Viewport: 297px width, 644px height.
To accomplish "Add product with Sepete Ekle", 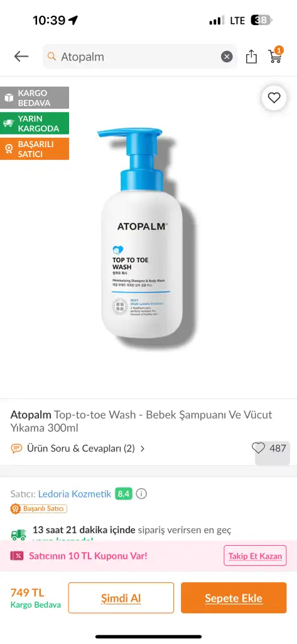I will pos(234,598).
